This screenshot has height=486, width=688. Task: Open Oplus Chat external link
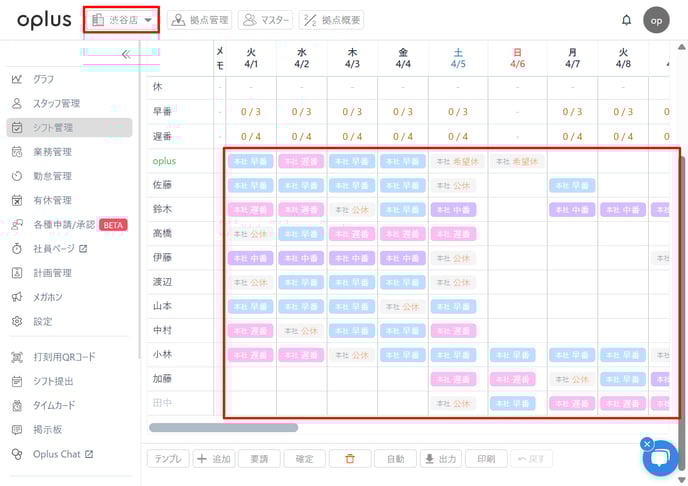point(62,454)
